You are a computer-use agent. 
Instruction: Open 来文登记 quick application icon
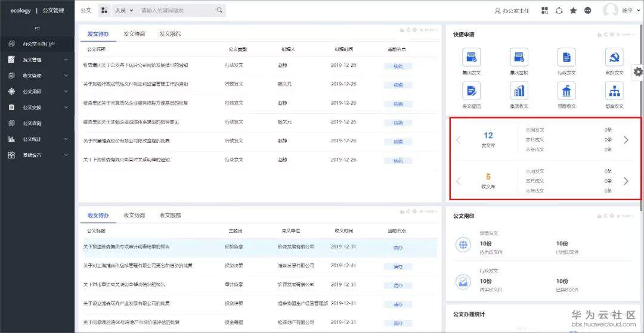(471, 91)
